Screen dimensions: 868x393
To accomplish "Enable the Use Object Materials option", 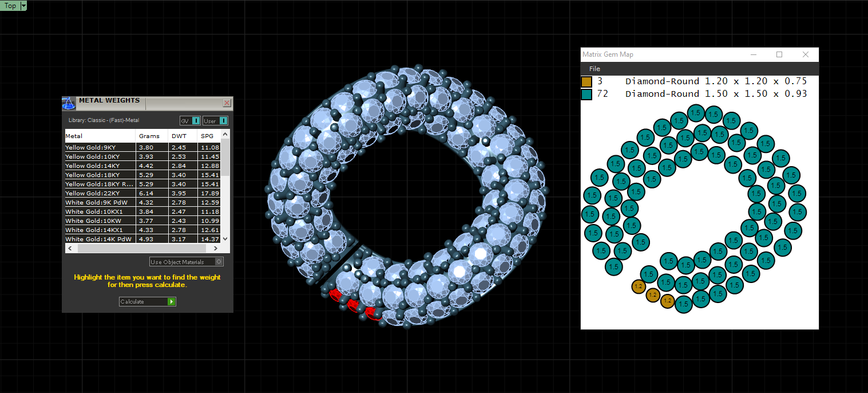I will tap(219, 262).
